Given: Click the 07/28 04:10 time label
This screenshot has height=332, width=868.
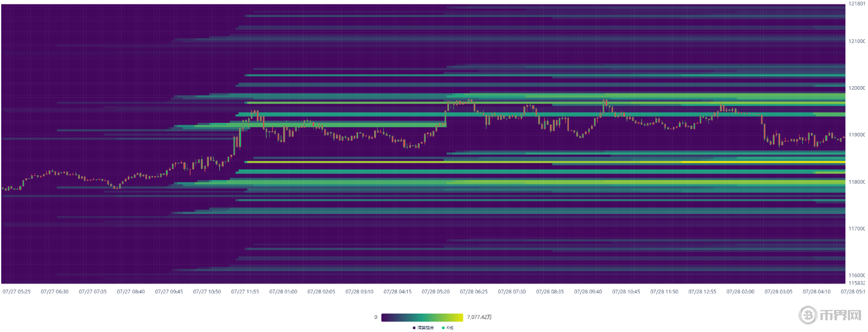Looking at the screenshot, I should [816, 292].
